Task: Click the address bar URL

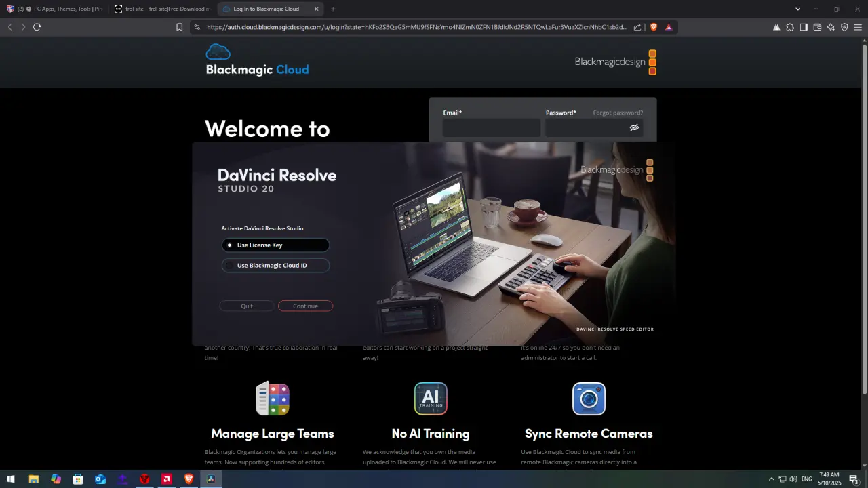Action: 417,27
